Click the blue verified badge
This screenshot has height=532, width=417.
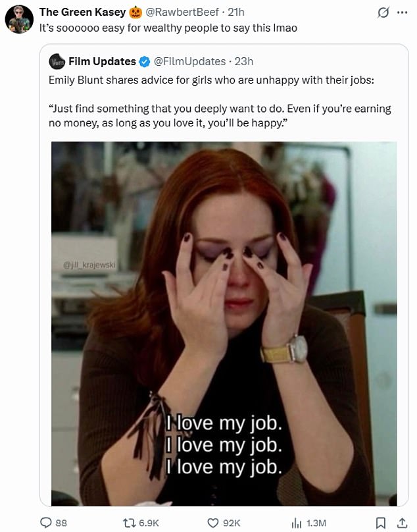145,62
